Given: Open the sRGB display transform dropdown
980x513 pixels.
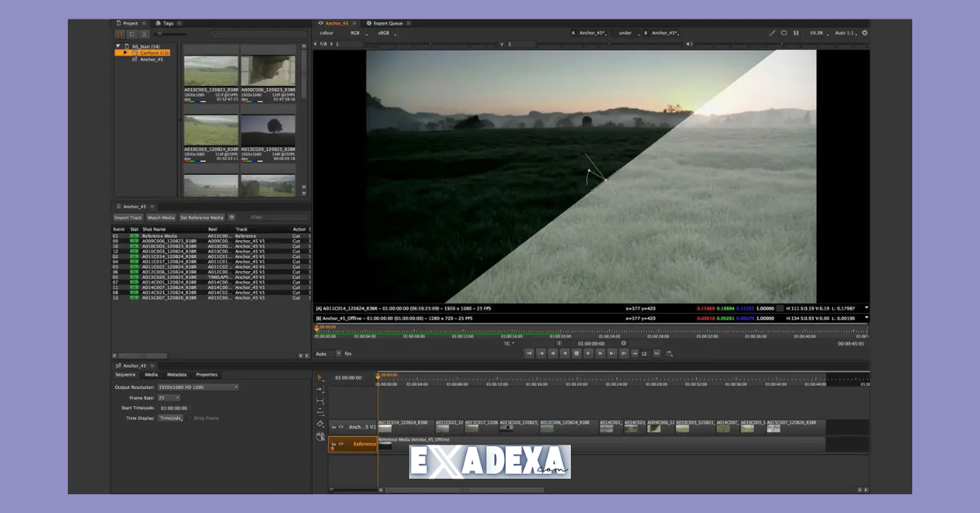Looking at the screenshot, I should click(x=384, y=33).
